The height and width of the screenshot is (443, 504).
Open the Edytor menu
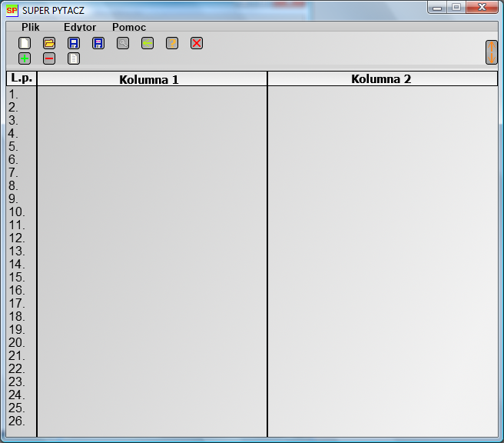(x=80, y=27)
